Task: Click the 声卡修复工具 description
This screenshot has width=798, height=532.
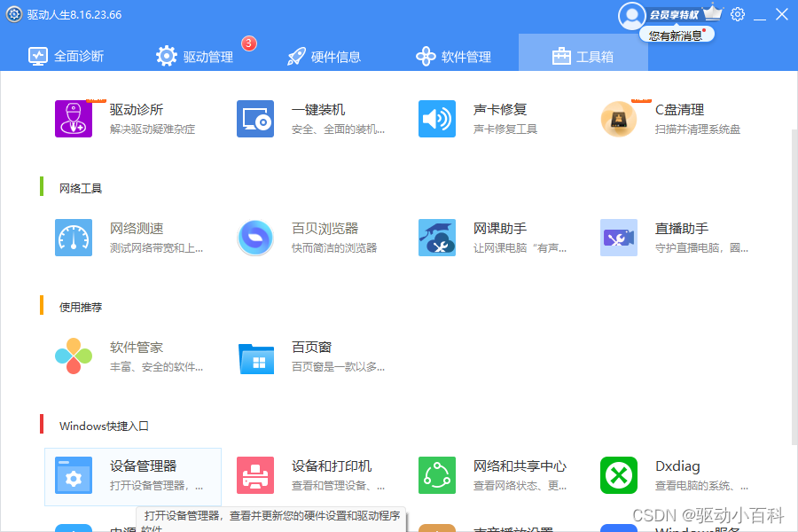Action: [505, 129]
